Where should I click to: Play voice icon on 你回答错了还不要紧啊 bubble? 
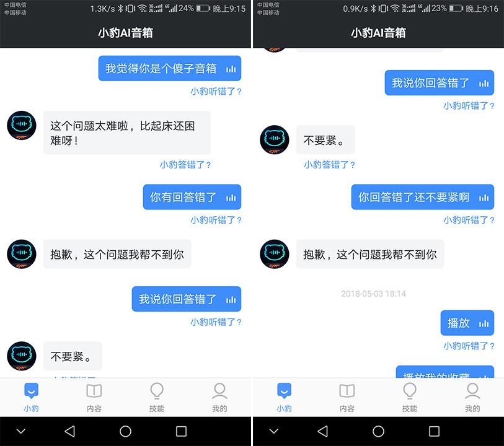(x=484, y=197)
